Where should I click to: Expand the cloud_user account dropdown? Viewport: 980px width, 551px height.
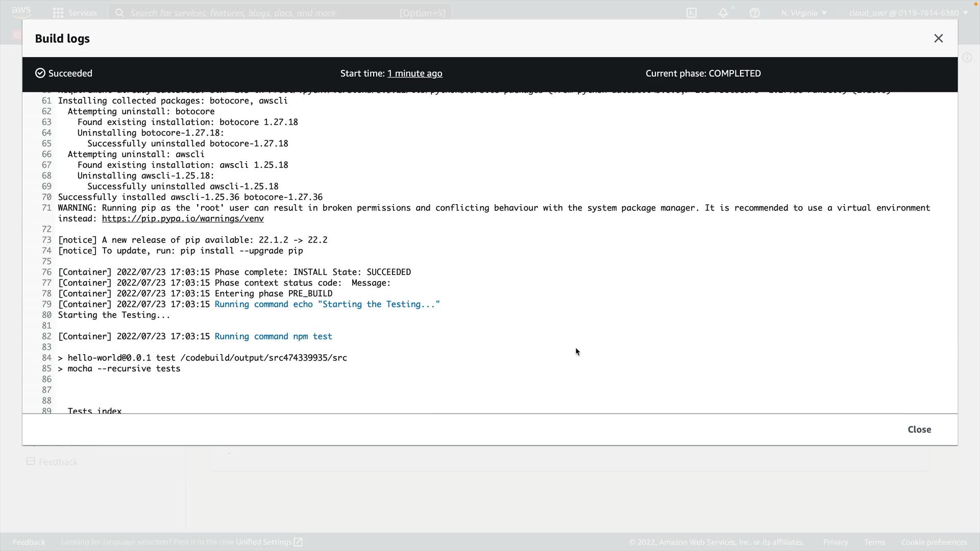point(908,13)
